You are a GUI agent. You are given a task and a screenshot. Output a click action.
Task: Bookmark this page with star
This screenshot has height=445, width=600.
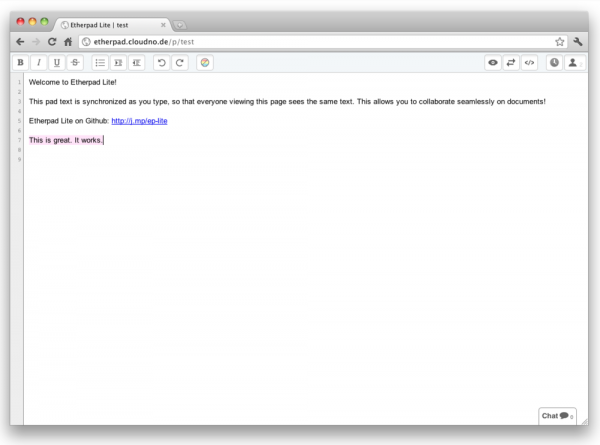click(559, 42)
